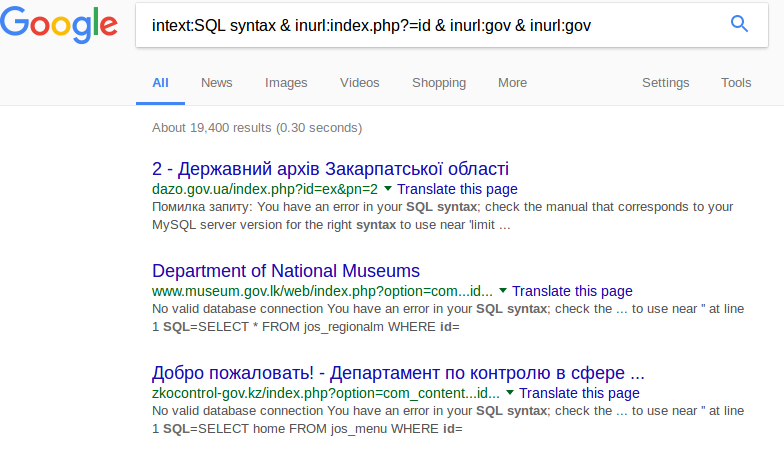The height and width of the screenshot is (458, 784).
Task: Expand the dropdown arrow beside zkocontrol-gov.kz URL
Action: [510, 392]
